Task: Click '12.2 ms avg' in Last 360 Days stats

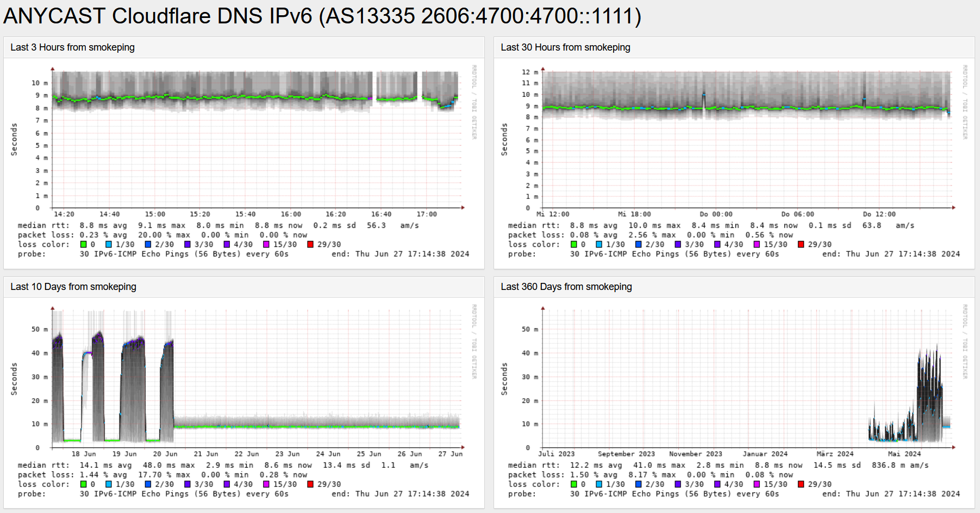Action: [596, 465]
